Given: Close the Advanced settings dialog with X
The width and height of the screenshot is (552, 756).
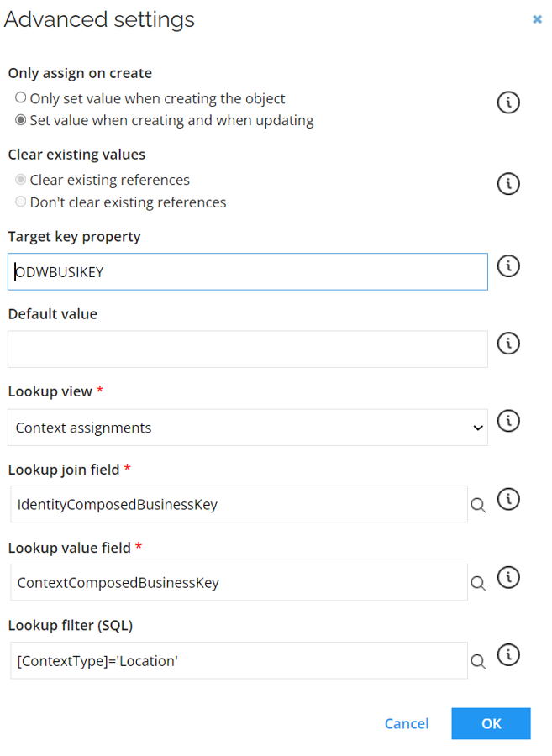Looking at the screenshot, I should [537, 19].
